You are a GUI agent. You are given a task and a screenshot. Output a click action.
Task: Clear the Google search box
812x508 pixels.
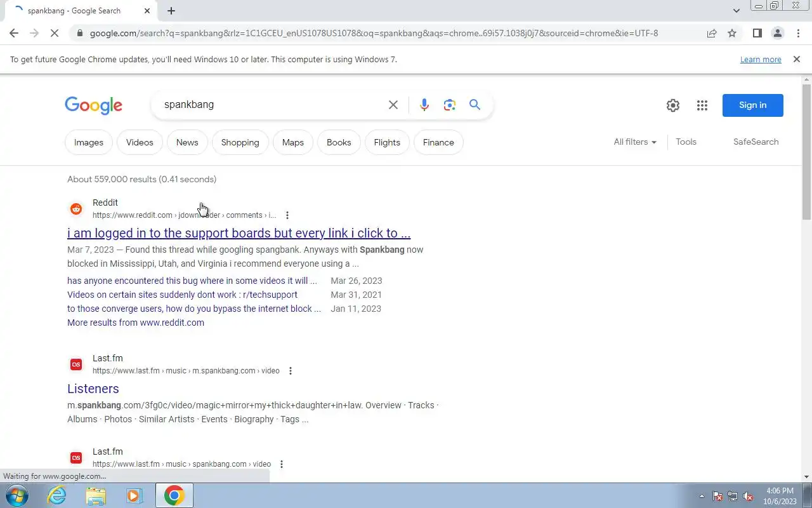393,105
